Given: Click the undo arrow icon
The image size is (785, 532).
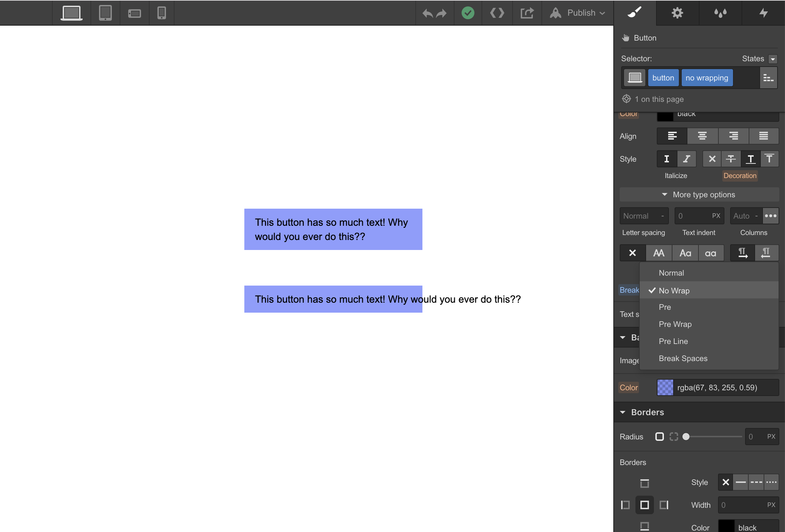Looking at the screenshot, I should (x=427, y=13).
